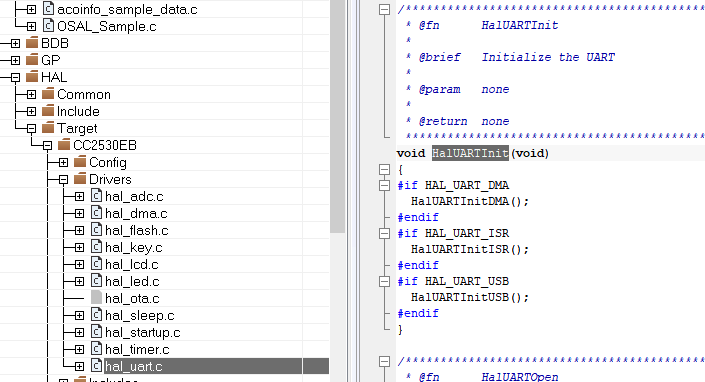The width and height of the screenshot is (705, 382).
Task: Fold the #if HAL_UART_USB block
Action: (384, 281)
